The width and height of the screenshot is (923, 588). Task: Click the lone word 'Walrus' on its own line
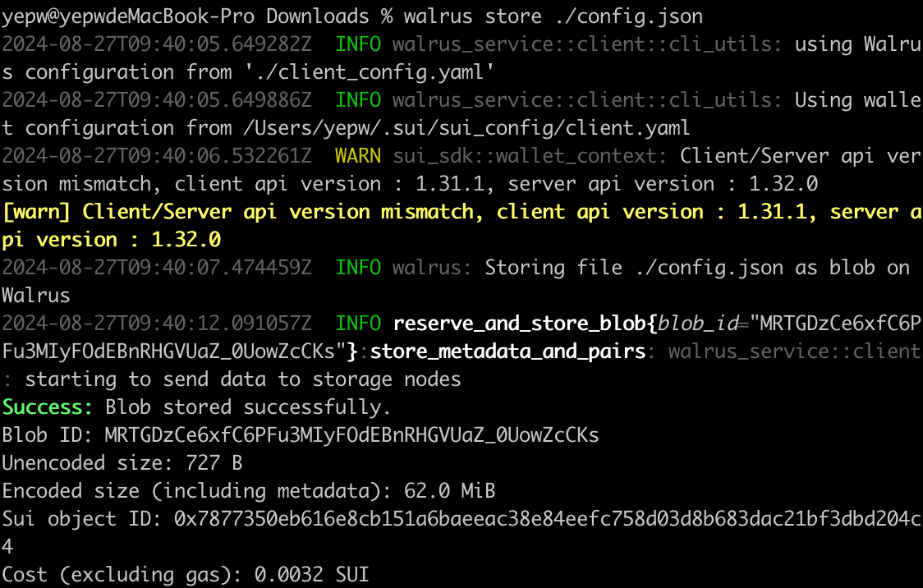(36, 296)
